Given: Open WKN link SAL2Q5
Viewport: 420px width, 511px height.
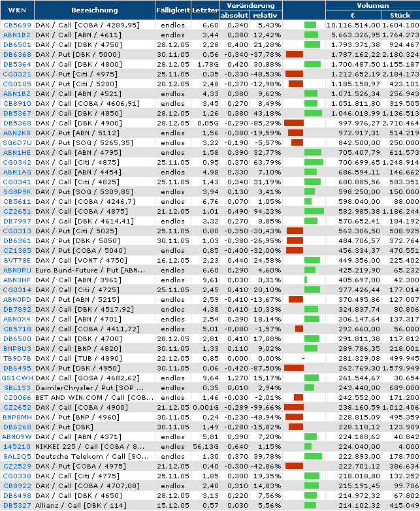Looking at the screenshot, I should point(17,456).
